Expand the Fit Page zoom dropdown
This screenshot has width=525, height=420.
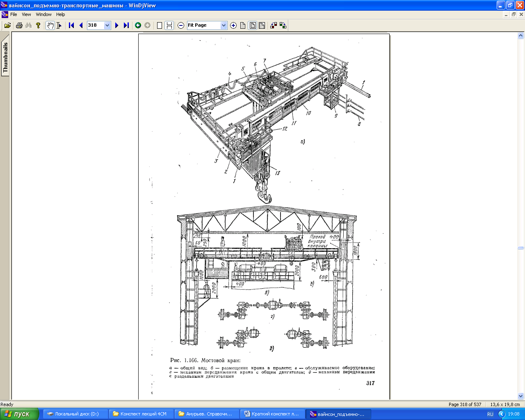click(224, 25)
